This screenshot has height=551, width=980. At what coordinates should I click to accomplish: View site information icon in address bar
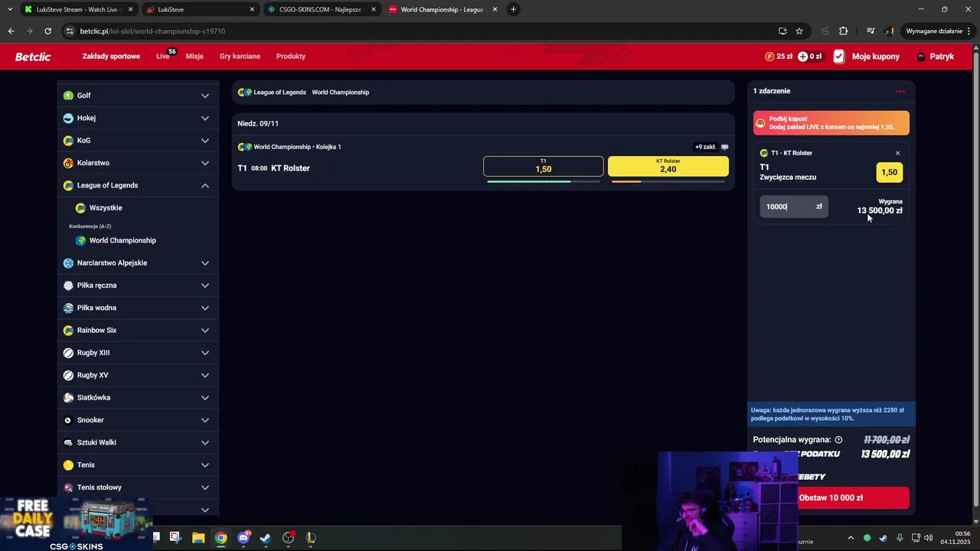pyautogui.click(x=70, y=31)
